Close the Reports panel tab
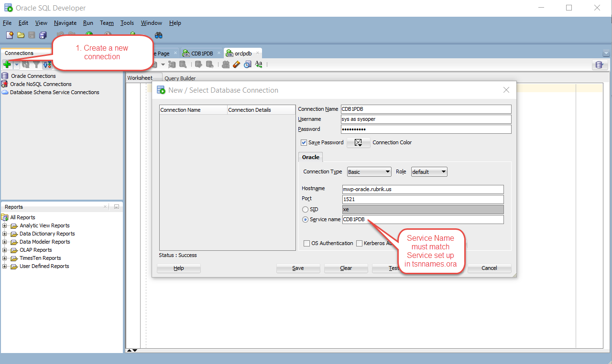The height and width of the screenshot is (364, 612). click(106, 207)
